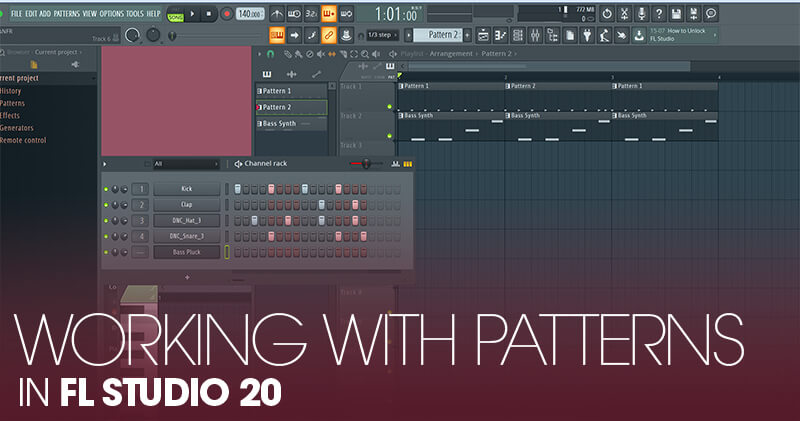Viewport: 800px width, 421px height.
Task: Toggle the Bass Pluck channel mute LED
Action: point(106,253)
